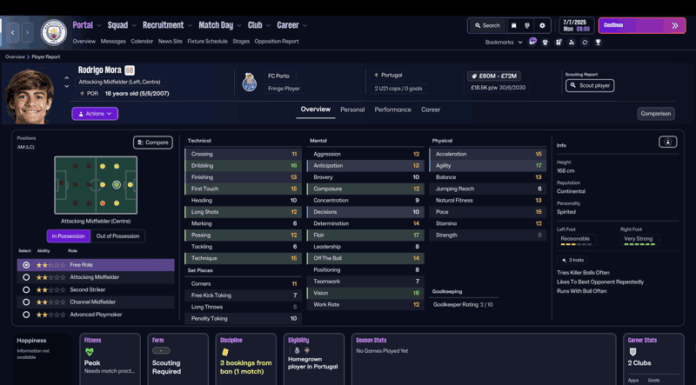Click the Dribbling attribute row
696x385 pixels.
243,166
